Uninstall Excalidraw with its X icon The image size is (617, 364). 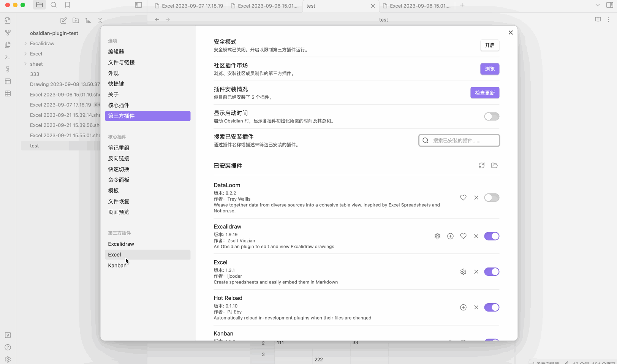pos(476,236)
